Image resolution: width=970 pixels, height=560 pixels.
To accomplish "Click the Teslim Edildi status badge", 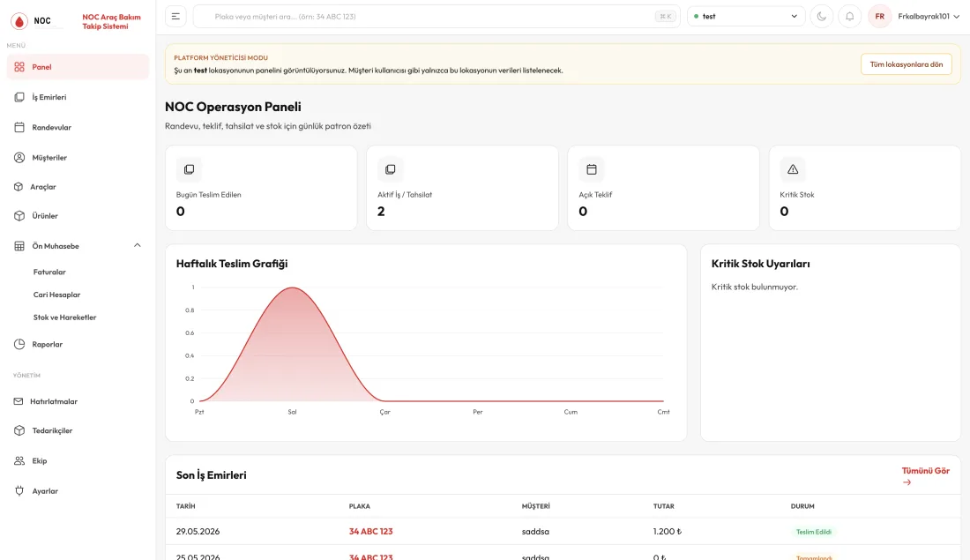I will 814,532.
